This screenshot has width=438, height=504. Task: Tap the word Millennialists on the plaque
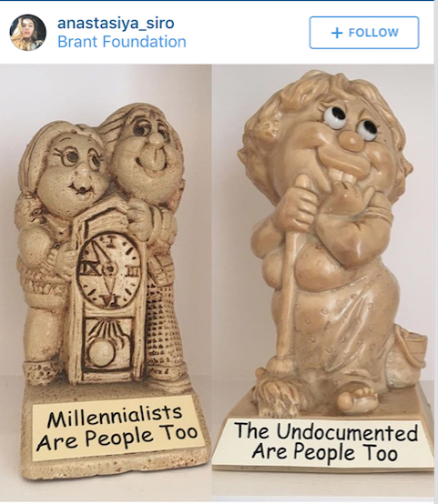115,416
